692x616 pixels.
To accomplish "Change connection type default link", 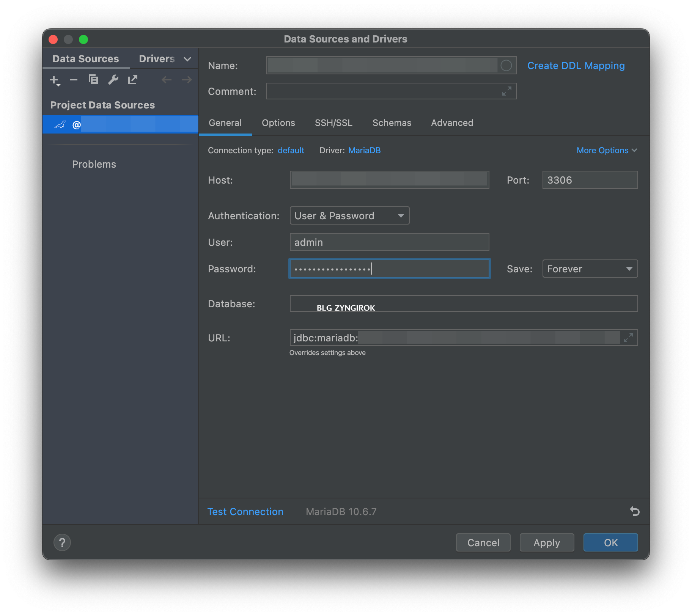I will coord(291,151).
